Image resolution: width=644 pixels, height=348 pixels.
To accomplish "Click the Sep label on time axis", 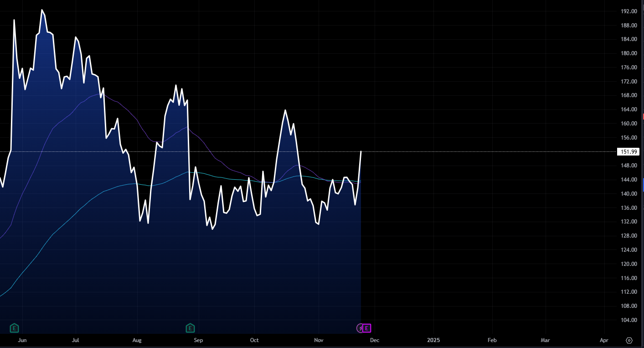I will coord(198,340).
